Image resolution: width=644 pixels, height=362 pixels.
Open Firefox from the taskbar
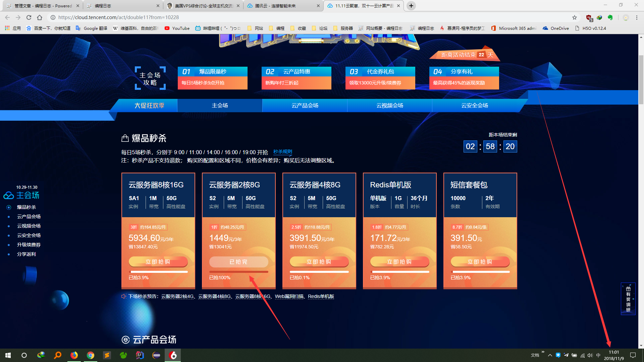pos(74,355)
